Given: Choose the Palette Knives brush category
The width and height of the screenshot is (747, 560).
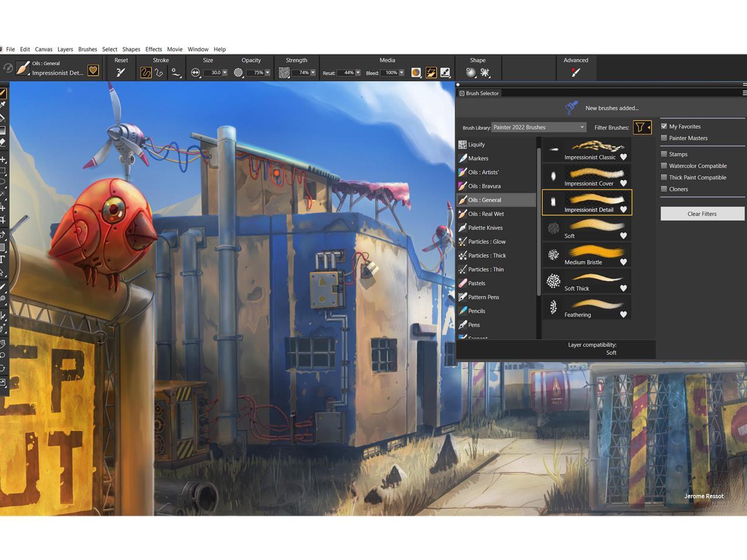Looking at the screenshot, I should (485, 228).
